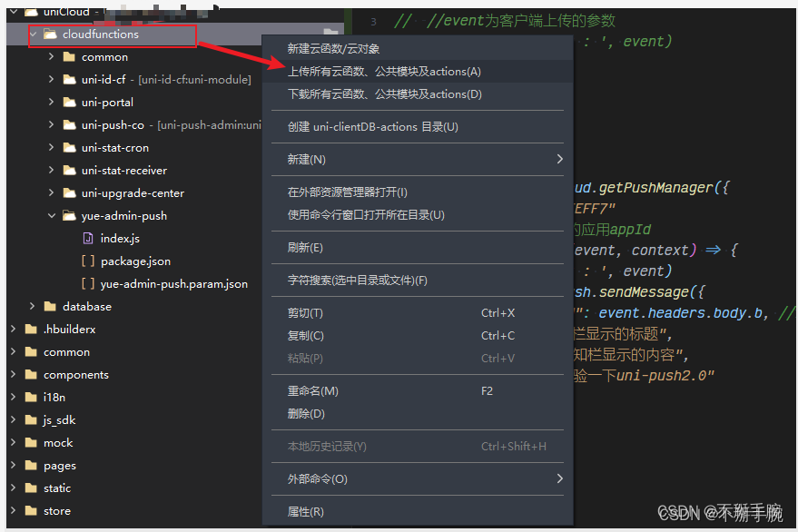This screenshot has width=798, height=532.
Task: Click the index.js JavaScript file icon
Action: point(88,238)
